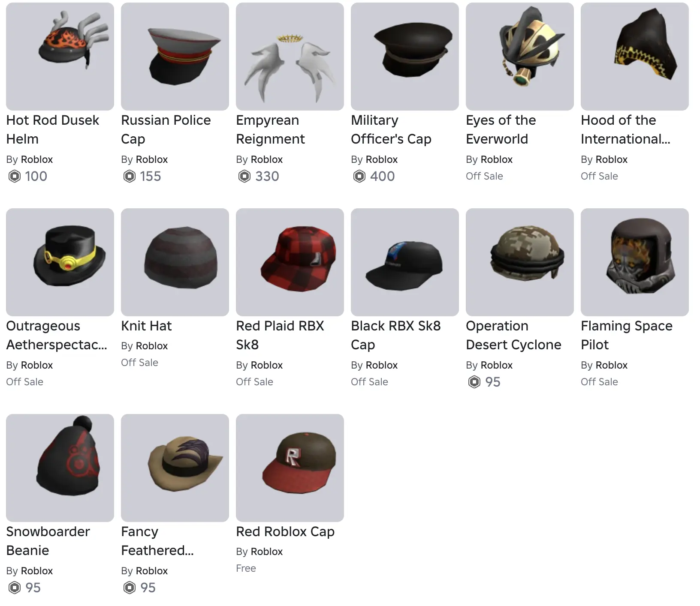Viewport: 700px width, 606px height.
Task: Click the Hood of the International title
Action: (625, 129)
